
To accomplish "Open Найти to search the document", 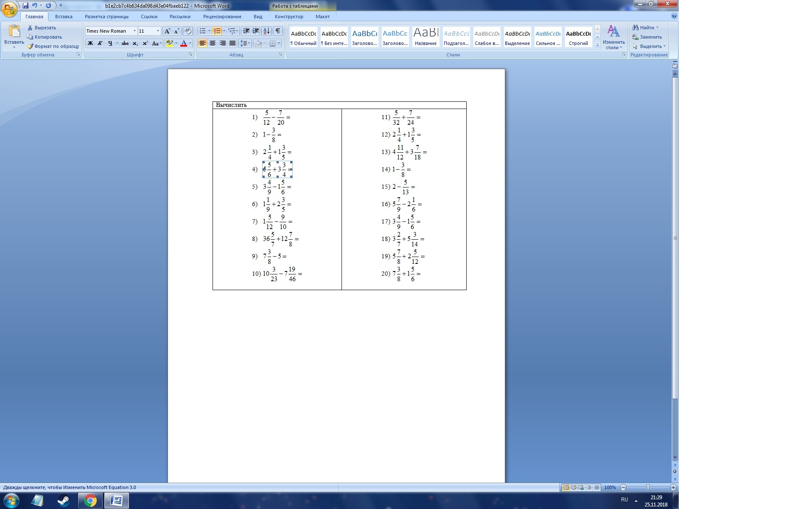I will coord(646,28).
